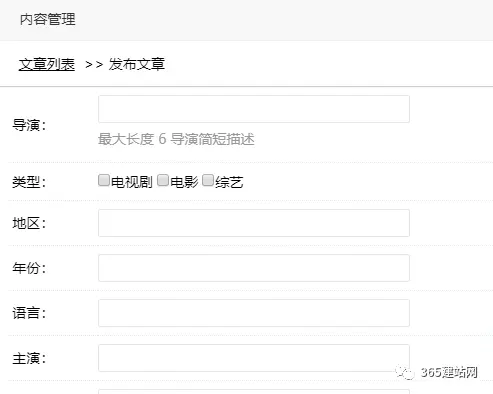This screenshot has width=493, height=394.
Task: Enable the 电影 checkbox
Action: click(163, 180)
